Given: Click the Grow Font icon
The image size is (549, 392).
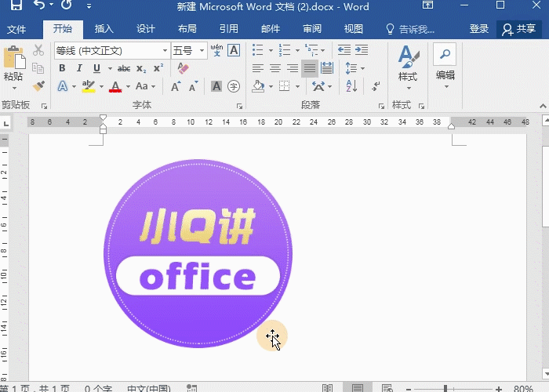Looking at the screenshot, I should pyautogui.click(x=176, y=86).
